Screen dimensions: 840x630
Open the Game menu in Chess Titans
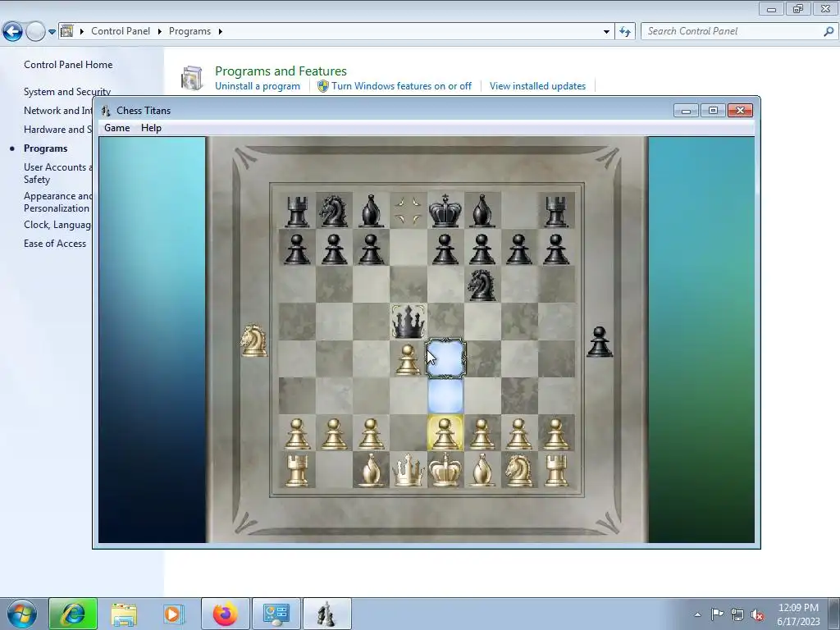coord(116,127)
